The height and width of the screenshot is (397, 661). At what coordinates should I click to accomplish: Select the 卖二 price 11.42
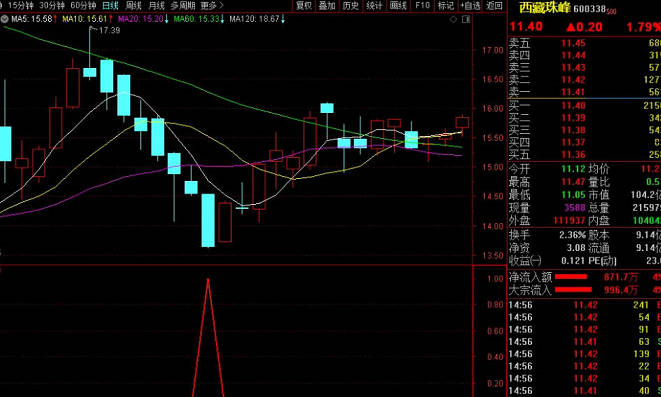click(x=573, y=80)
